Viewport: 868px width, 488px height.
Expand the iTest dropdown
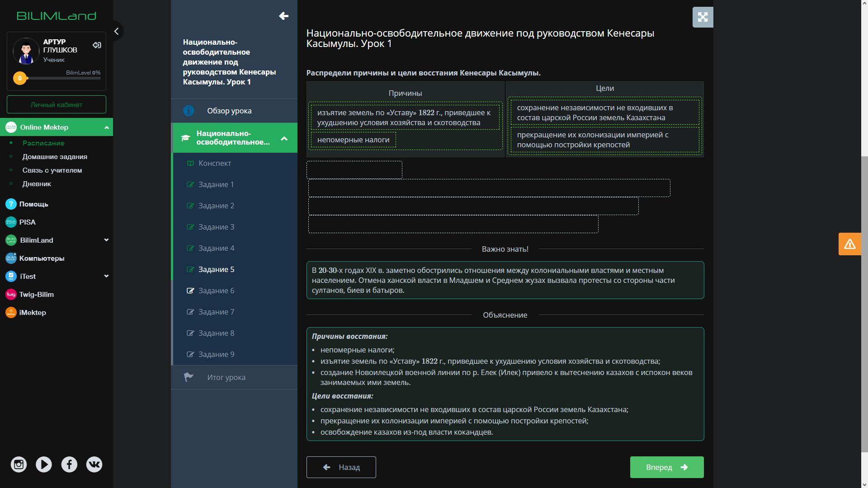pos(106,276)
